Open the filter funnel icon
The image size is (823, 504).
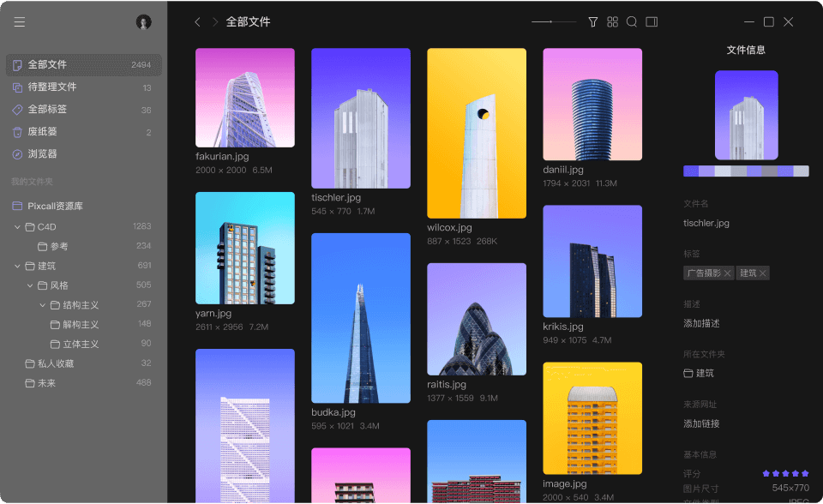[x=593, y=21]
